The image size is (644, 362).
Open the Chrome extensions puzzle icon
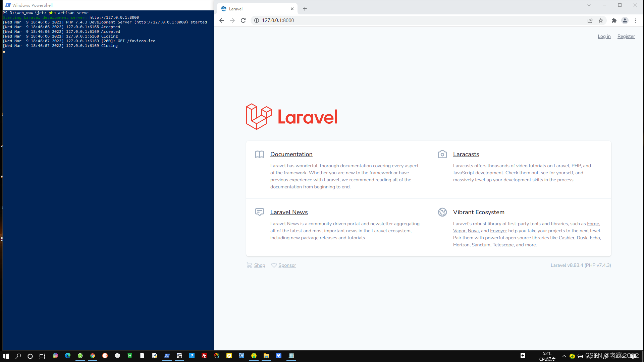614,20
